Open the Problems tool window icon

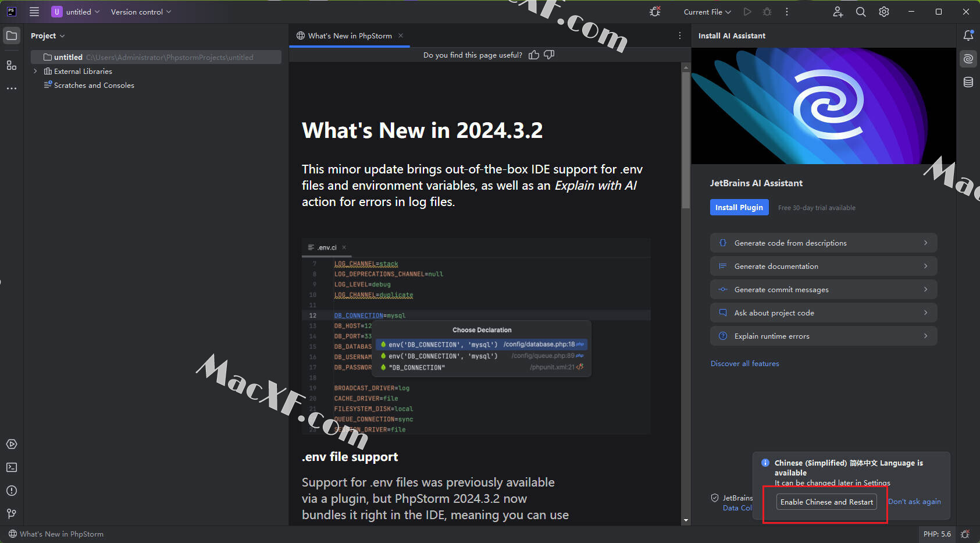tap(12, 491)
